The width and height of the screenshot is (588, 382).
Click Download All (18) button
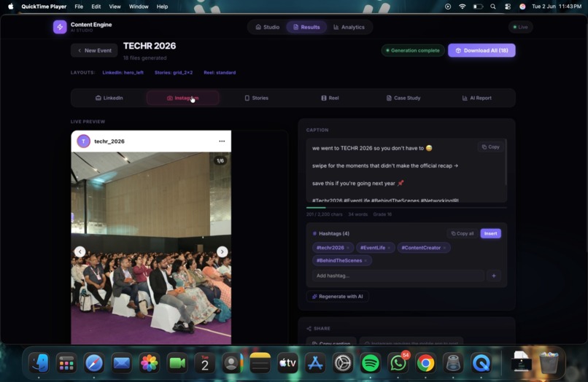tap(481, 50)
